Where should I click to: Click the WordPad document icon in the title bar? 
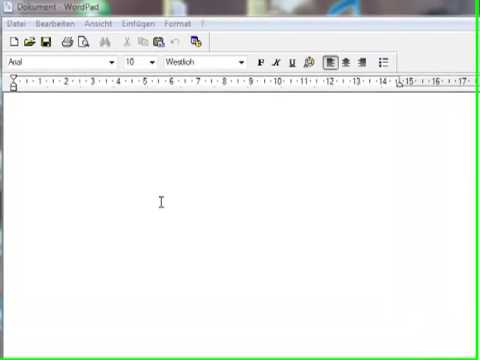coord(8,7)
